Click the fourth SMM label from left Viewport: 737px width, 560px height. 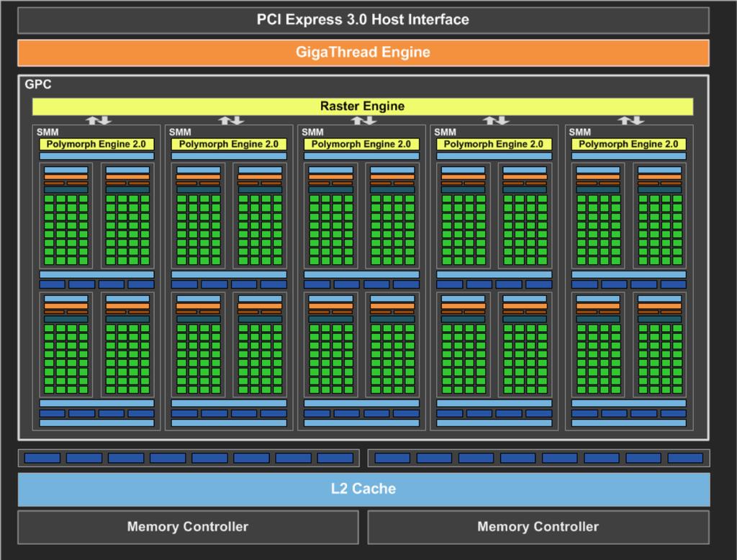445,132
